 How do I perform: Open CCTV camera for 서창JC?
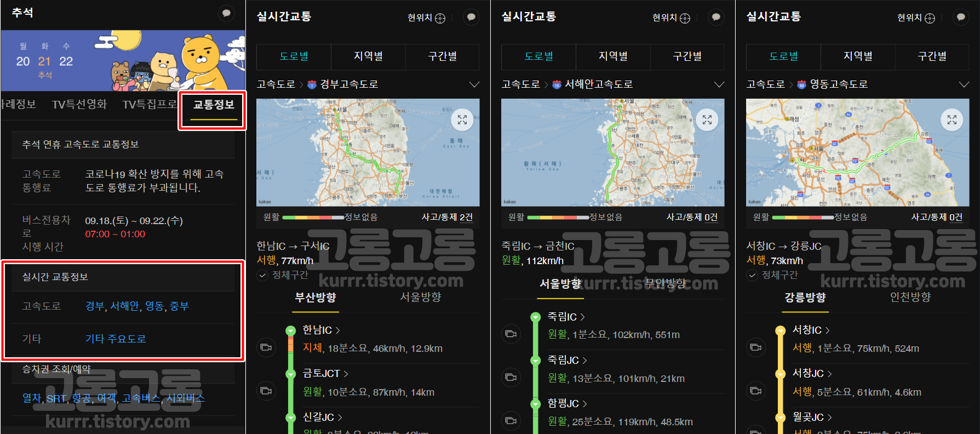pos(756,391)
